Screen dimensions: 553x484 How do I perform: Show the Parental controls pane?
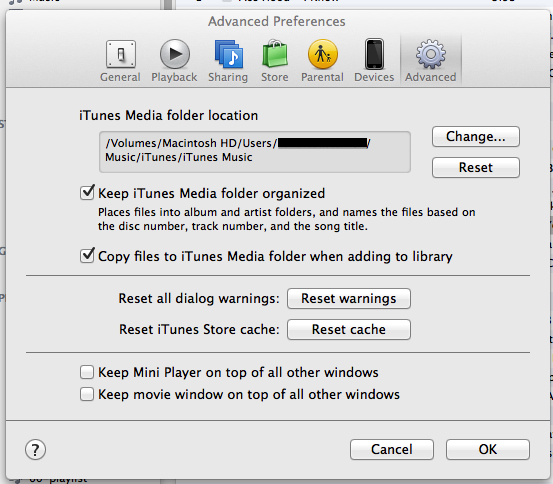pyautogui.click(x=322, y=61)
